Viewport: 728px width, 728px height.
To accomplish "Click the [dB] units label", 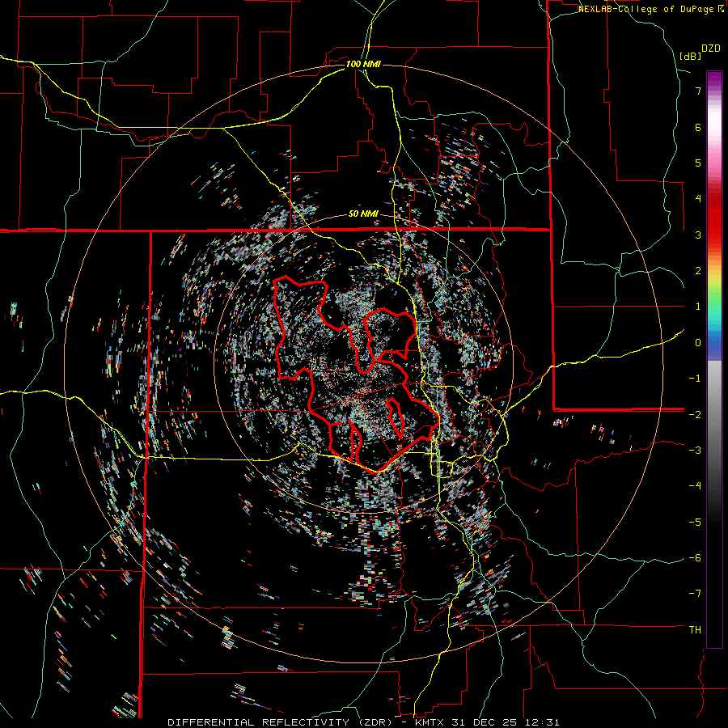I will pos(690,56).
